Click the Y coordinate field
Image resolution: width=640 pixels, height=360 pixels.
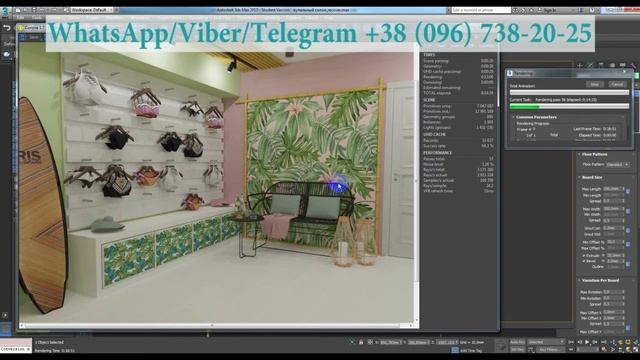click(x=418, y=342)
